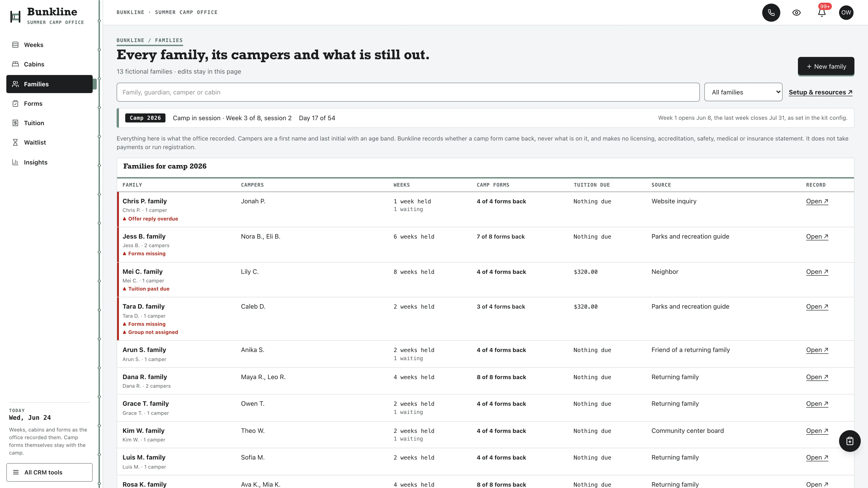Open All CRM tools menu
The height and width of the screenshot is (488, 868).
click(x=50, y=472)
